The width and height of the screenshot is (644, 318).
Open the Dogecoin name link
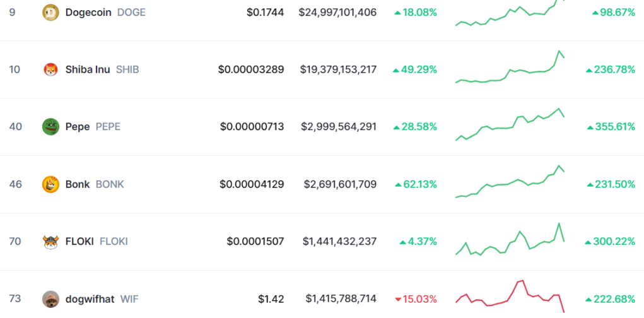pos(88,12)
